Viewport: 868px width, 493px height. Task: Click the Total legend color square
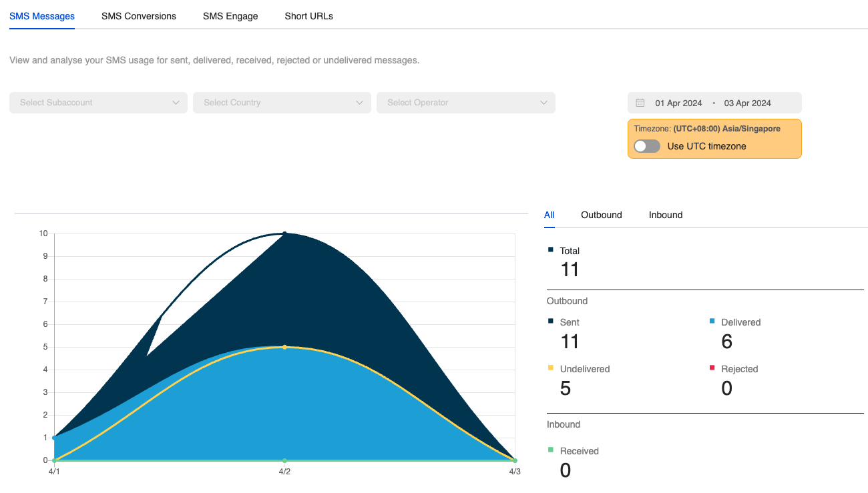click(550, 250)
